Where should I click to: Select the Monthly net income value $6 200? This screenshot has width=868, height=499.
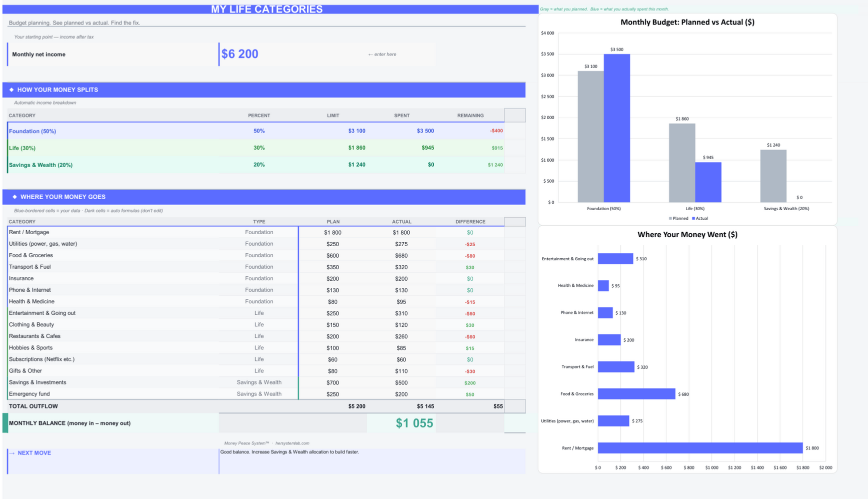[240, 54]
